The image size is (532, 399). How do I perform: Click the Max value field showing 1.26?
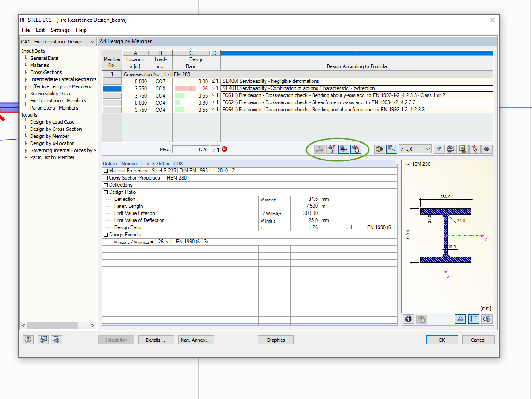pos(191,149)
